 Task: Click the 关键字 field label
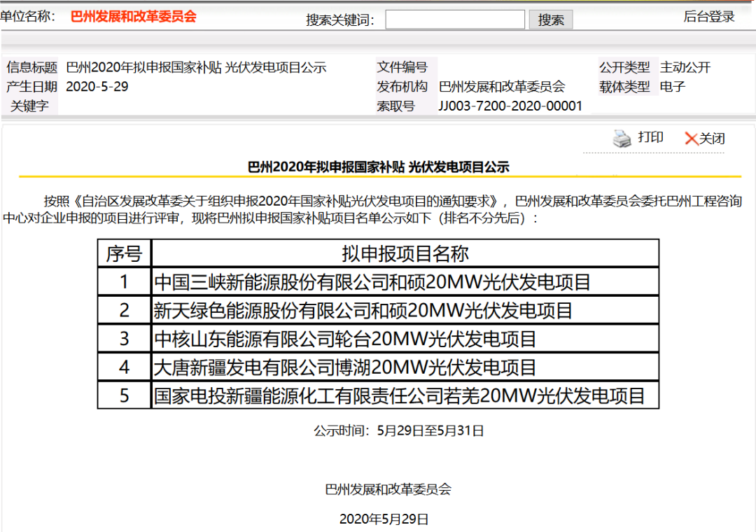click(x=29, y=106)
